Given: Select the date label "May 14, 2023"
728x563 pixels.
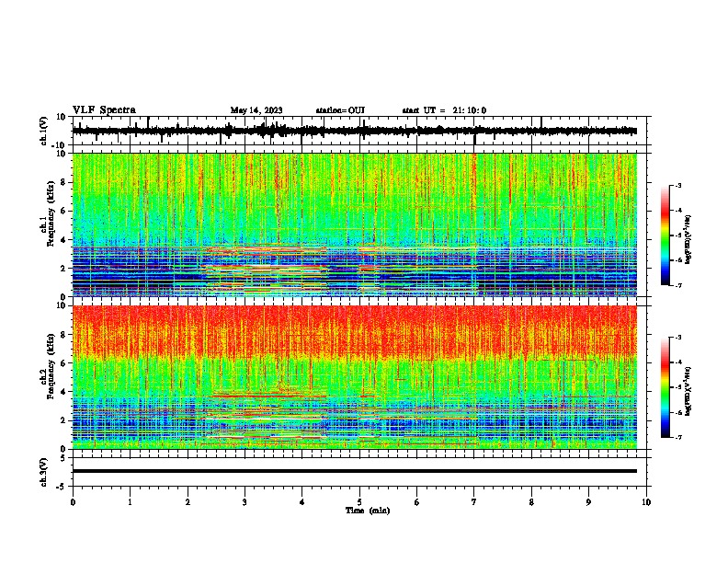Looking at the screenshot, I should (x=256, y=110).
